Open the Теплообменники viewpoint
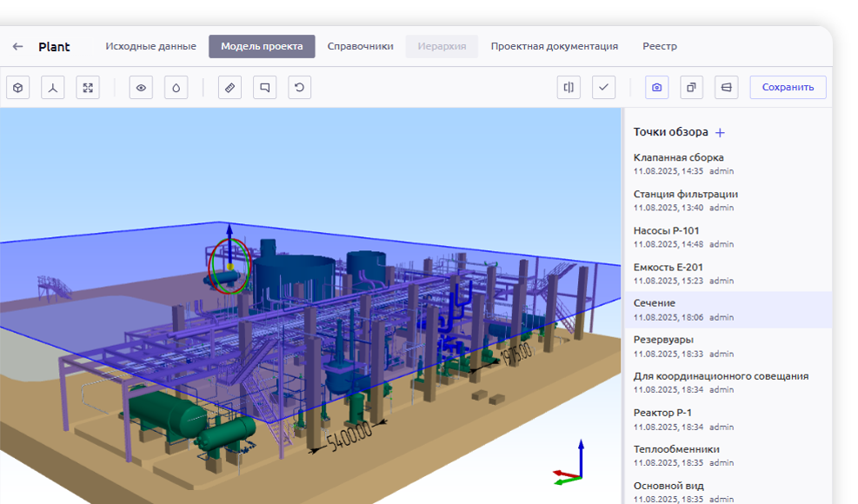The image size is (858, 504). 728,456
